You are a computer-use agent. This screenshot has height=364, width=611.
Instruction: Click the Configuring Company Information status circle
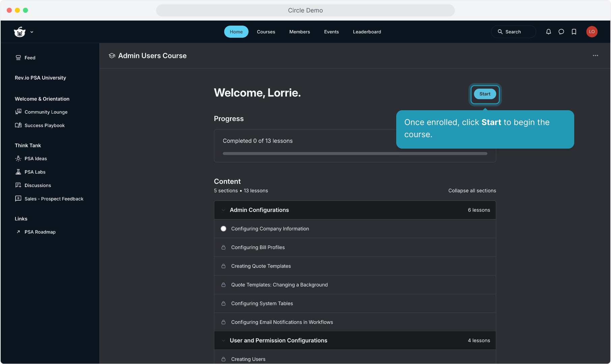pos(223,229)
